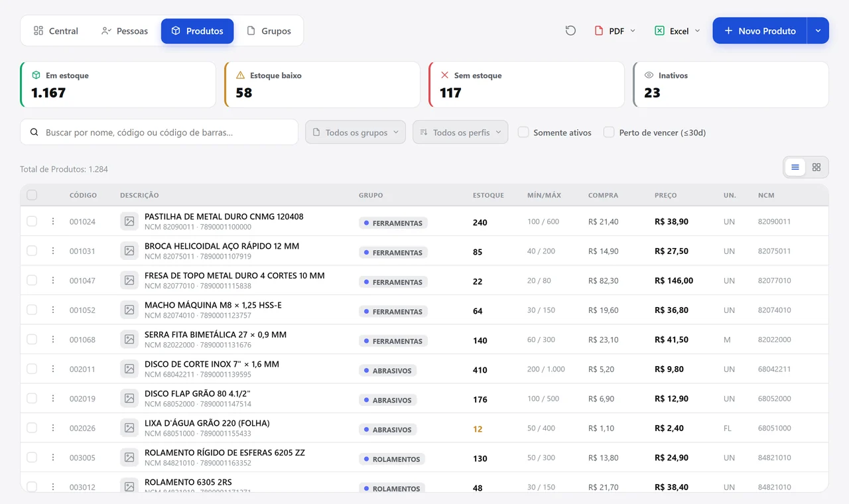This screenshot has width=849, height=504.
Task: Switch to grid view layout
Action: point(816,167)
